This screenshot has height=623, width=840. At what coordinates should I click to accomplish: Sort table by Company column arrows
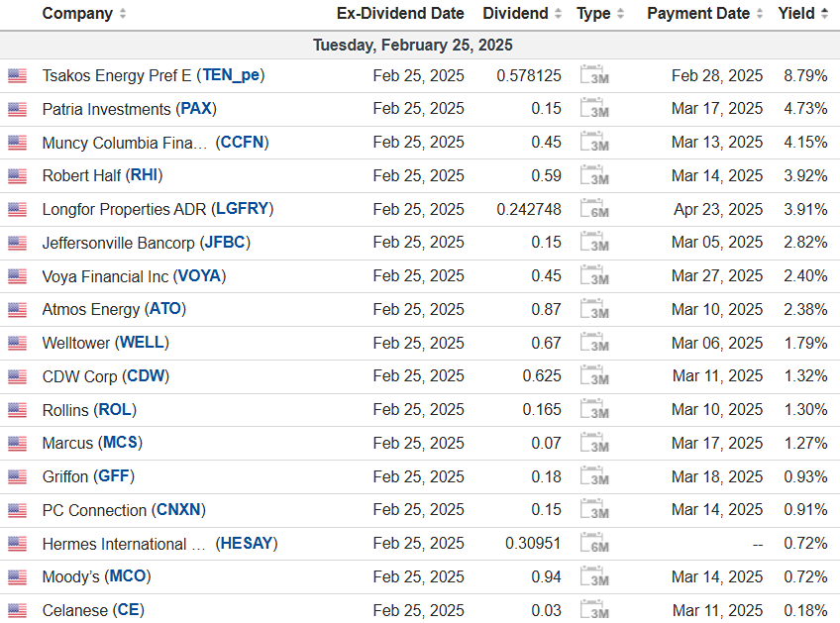(x=123, y=14)
